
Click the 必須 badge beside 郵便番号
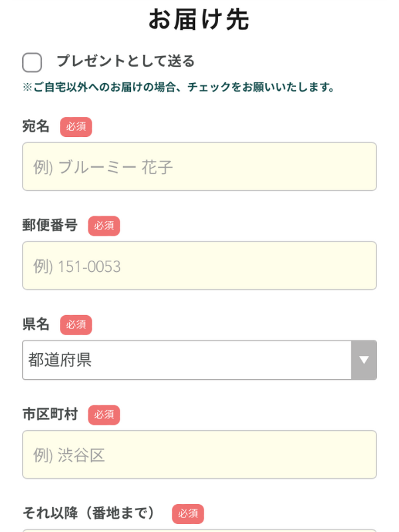pyautogui.click(x=104, y=226)
